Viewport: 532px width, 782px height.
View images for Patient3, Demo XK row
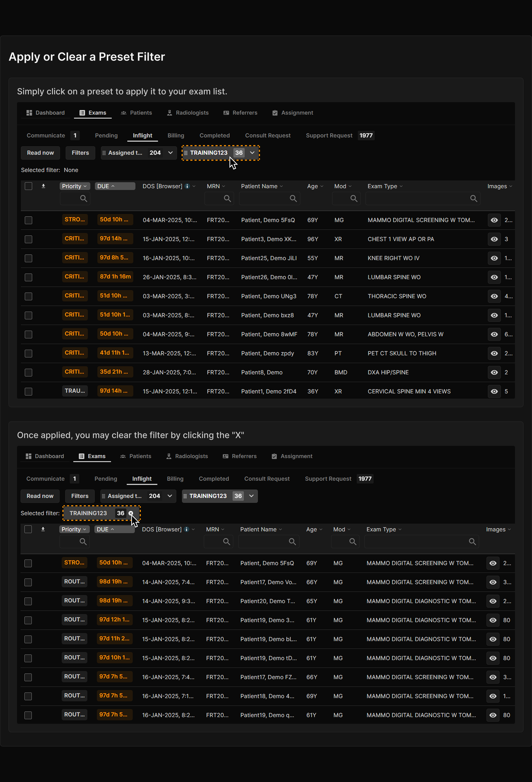pyautogui.click(x=494, y=239)
